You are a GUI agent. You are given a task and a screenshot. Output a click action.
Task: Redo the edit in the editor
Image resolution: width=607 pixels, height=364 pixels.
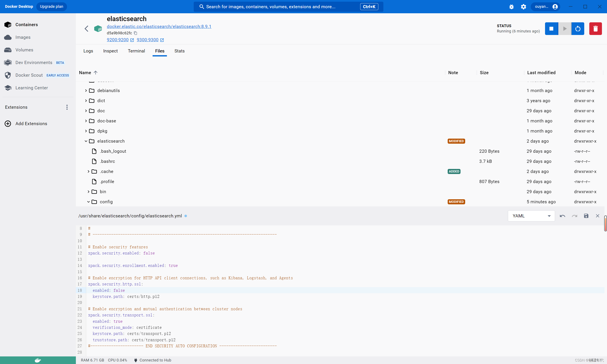pos(574,216)
